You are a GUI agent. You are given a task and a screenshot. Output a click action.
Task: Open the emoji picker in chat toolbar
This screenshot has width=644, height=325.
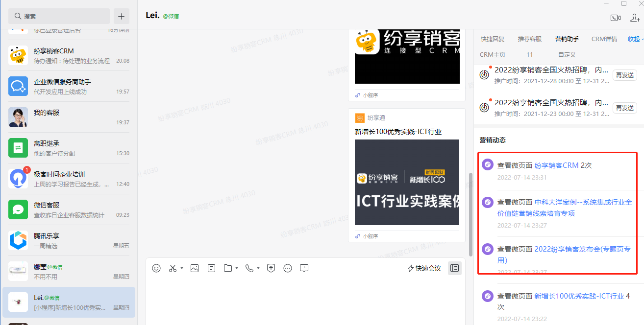point(156,268)
